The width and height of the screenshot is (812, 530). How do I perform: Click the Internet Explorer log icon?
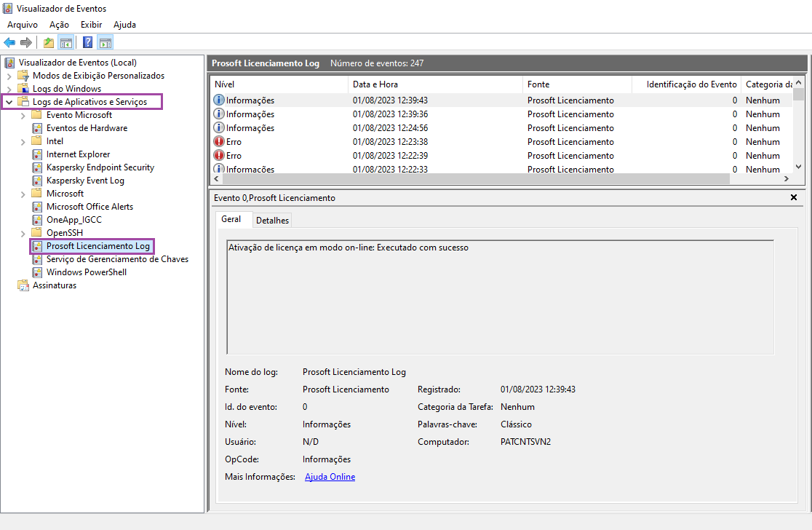click(x=37, y=154)
